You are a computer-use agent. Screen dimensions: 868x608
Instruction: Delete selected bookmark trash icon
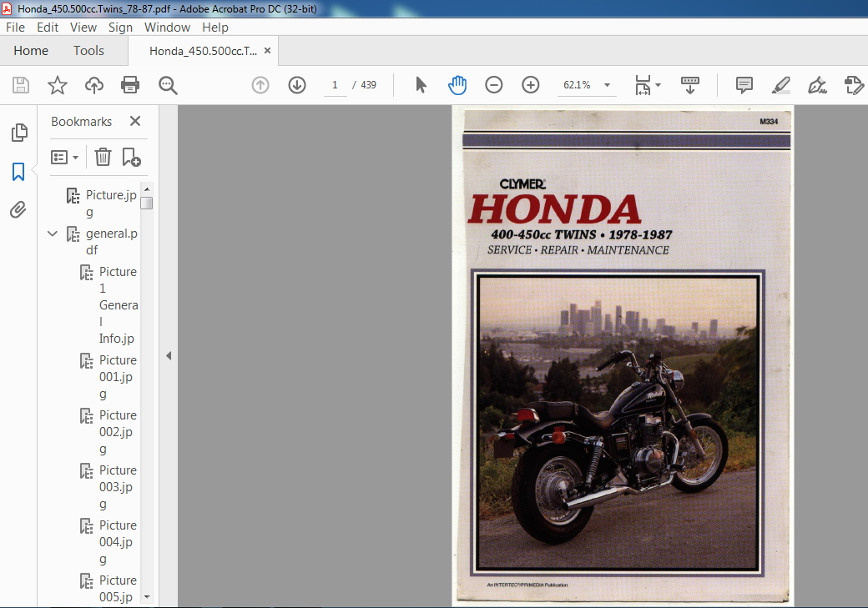[103, 157]
